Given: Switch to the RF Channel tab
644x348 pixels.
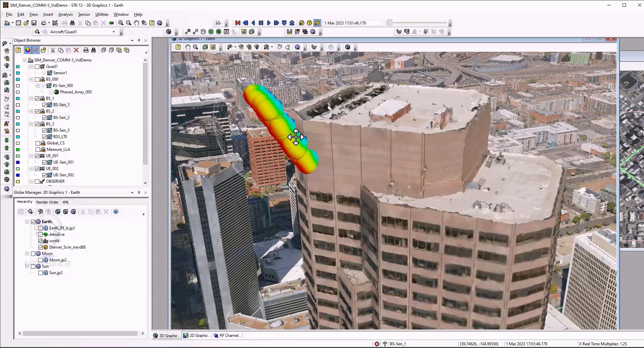Looking at the screenshot, I should pyautogui.click(x=228, y=335).
